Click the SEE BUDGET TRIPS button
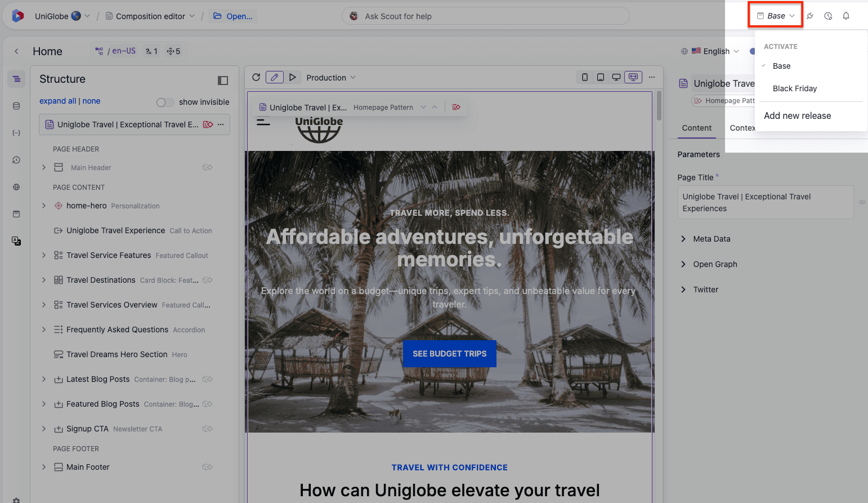The height and width of the screenshot is (503, 868). click(x=449, y=354)
